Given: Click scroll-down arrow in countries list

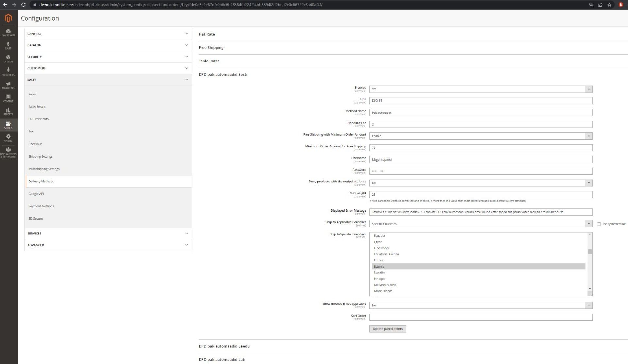Looking at the screenshot, I should tap(590, 289).
